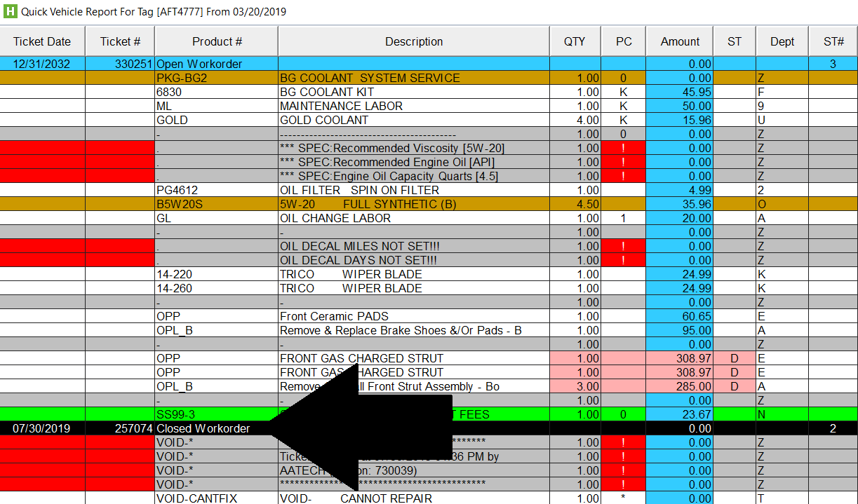This screenshot has height=504, width=858.
Task: Select the Open Workorder 330251 row
Action: 199,64
